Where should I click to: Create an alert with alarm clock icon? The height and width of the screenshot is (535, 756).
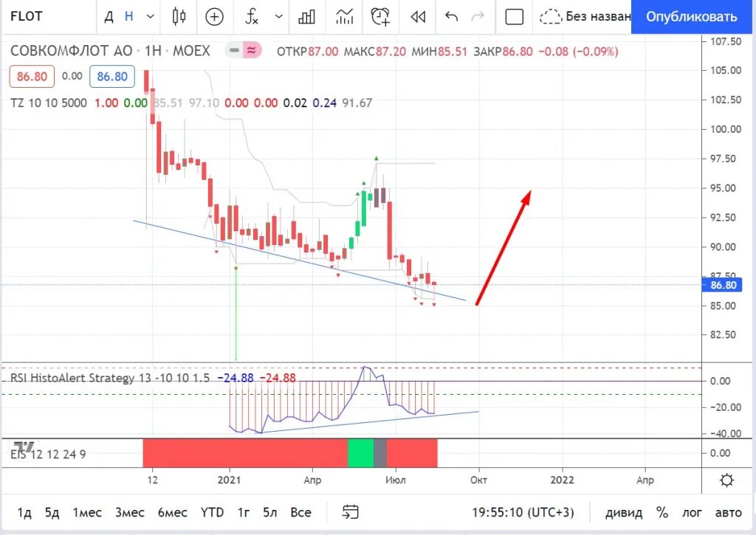[x=380, y=17]
